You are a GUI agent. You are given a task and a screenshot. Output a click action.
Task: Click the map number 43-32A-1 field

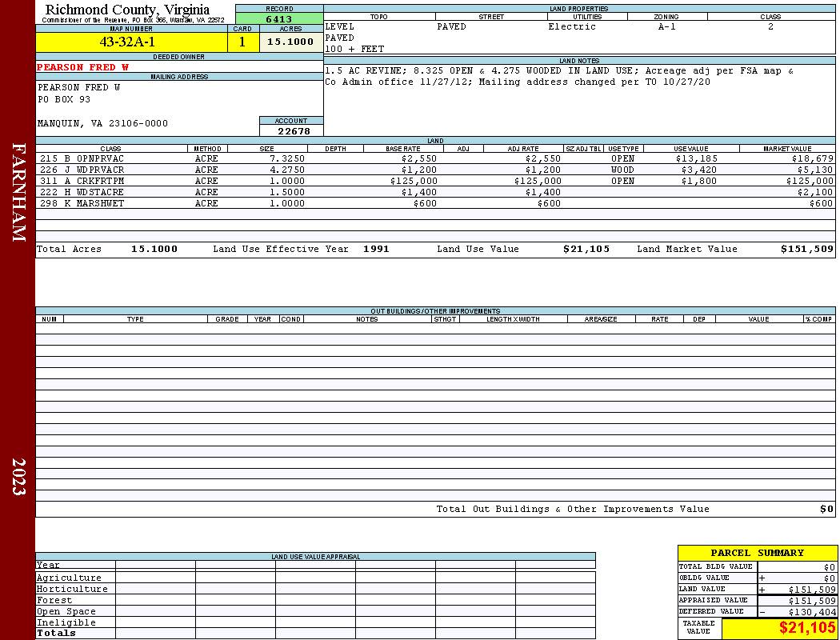click(131, 42)
